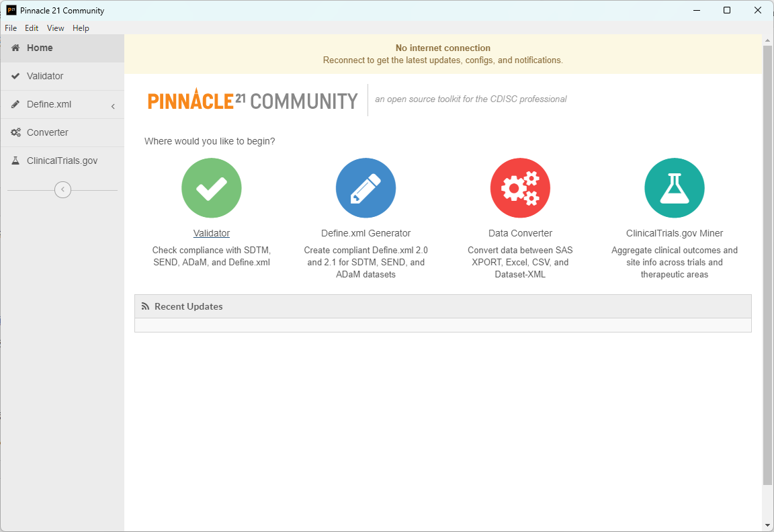
Task: Open the View menu
Action: 55,28
